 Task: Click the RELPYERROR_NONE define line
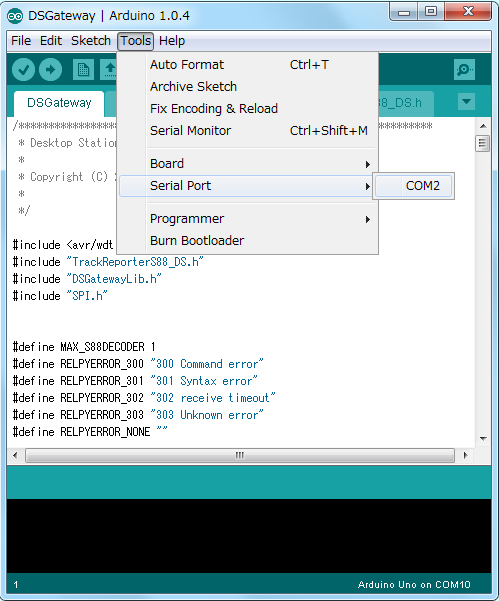click(x=90, y=432)
